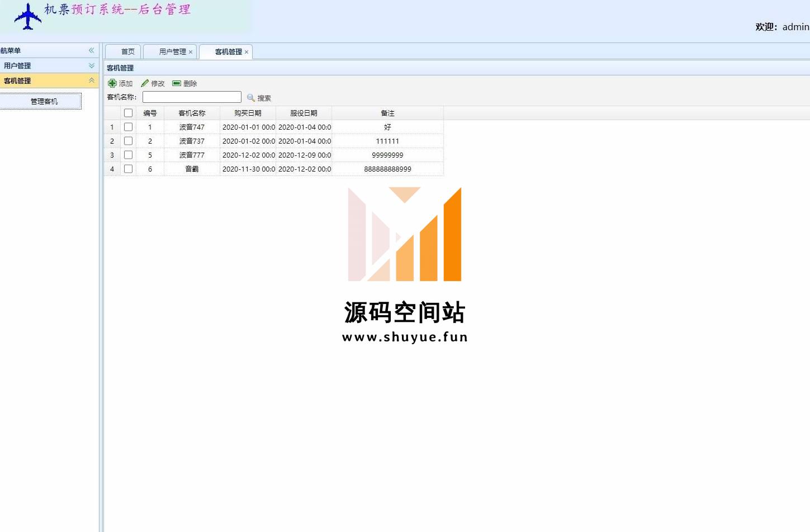Switch to the 用户管理 tab

169,51
